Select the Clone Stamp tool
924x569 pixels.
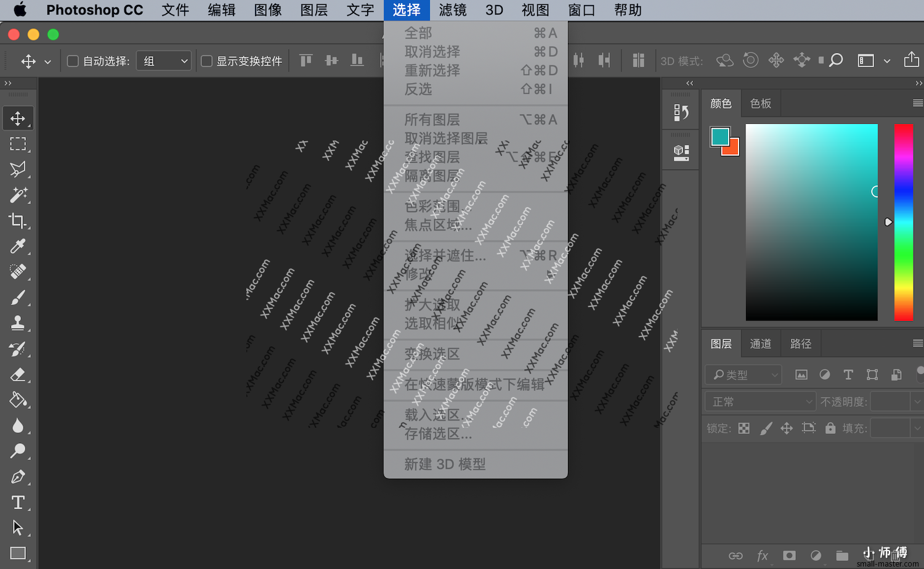(18, 323)
